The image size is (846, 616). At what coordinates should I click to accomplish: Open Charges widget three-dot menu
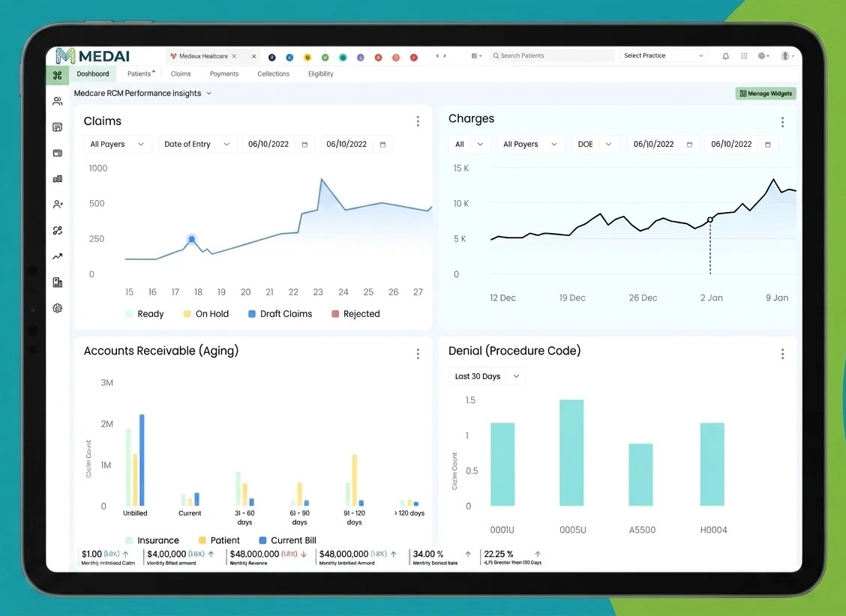782,122
